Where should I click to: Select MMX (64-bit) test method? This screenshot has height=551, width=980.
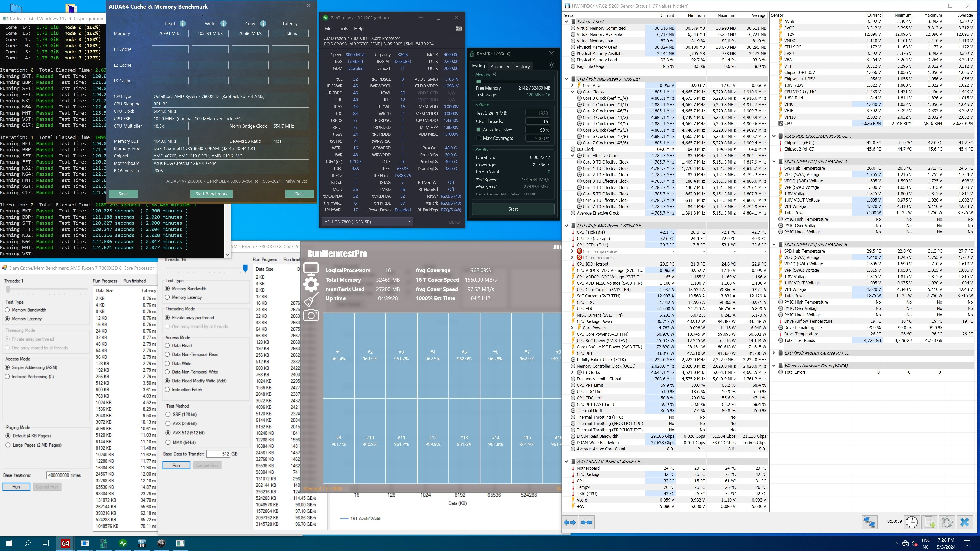[180, 442]
